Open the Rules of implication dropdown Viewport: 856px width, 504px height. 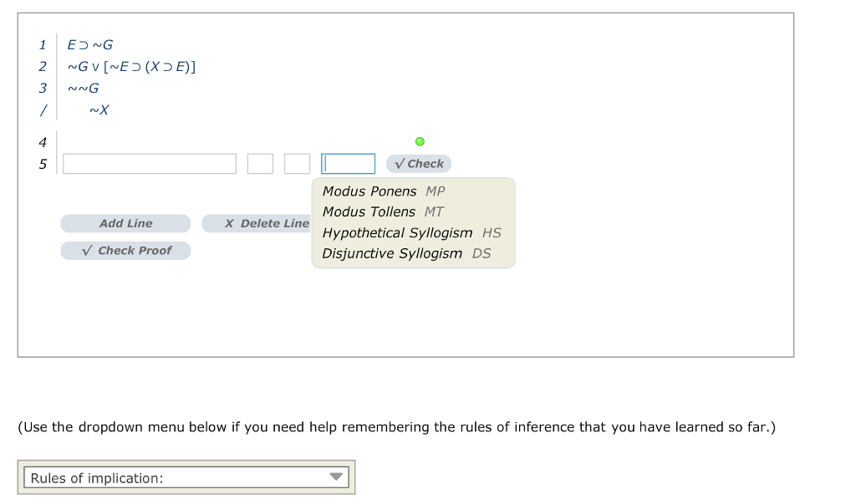click(x=186, y=476)
